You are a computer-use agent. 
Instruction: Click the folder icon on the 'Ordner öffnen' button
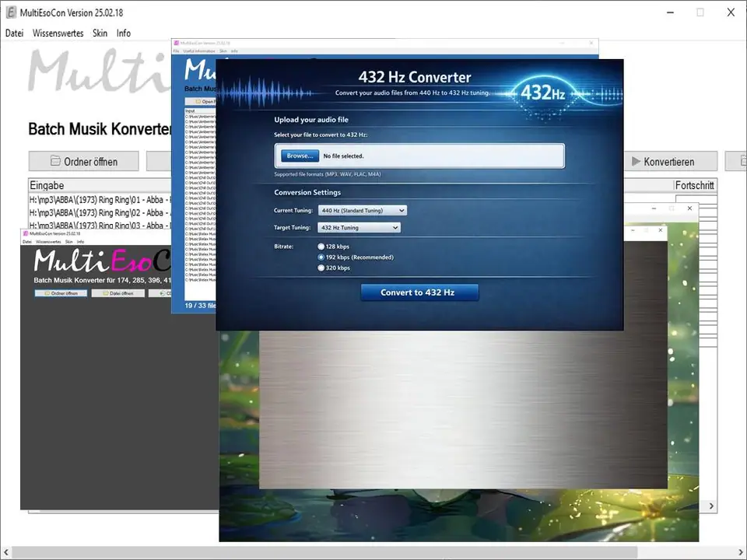pyautogui.click(x=56, y=161)
